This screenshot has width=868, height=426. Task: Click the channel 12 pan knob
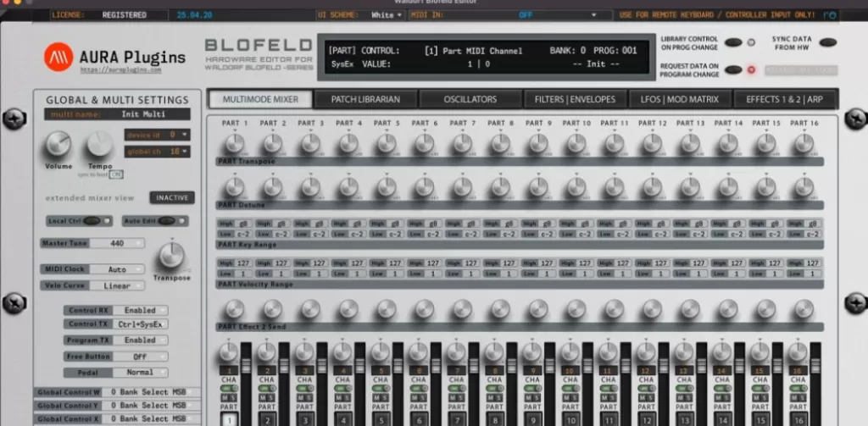click(646, 351)
